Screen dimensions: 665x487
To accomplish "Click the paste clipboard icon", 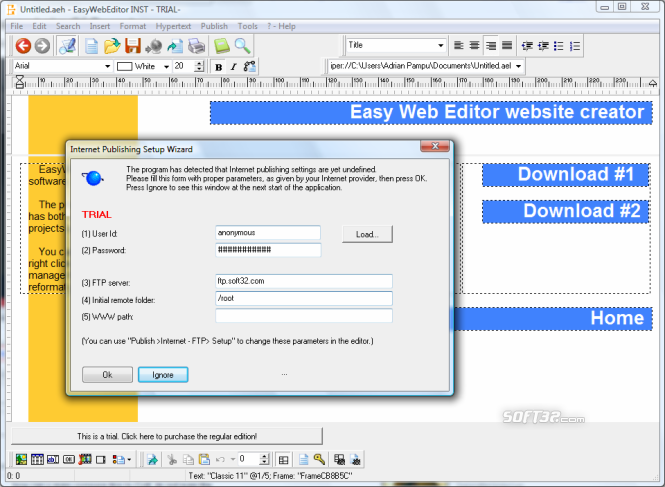I will (204, 459).
